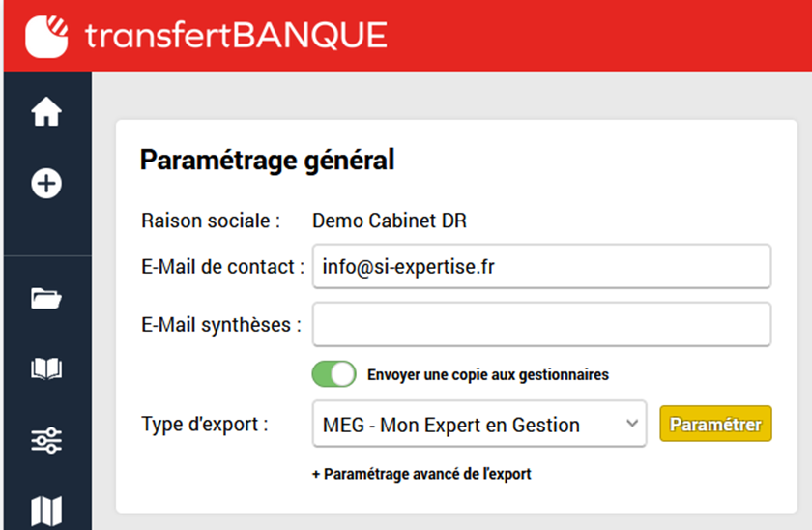The image size is (812, 530).
Task: Click the 'Paramétrage général' heading
Action: (267, 160)
